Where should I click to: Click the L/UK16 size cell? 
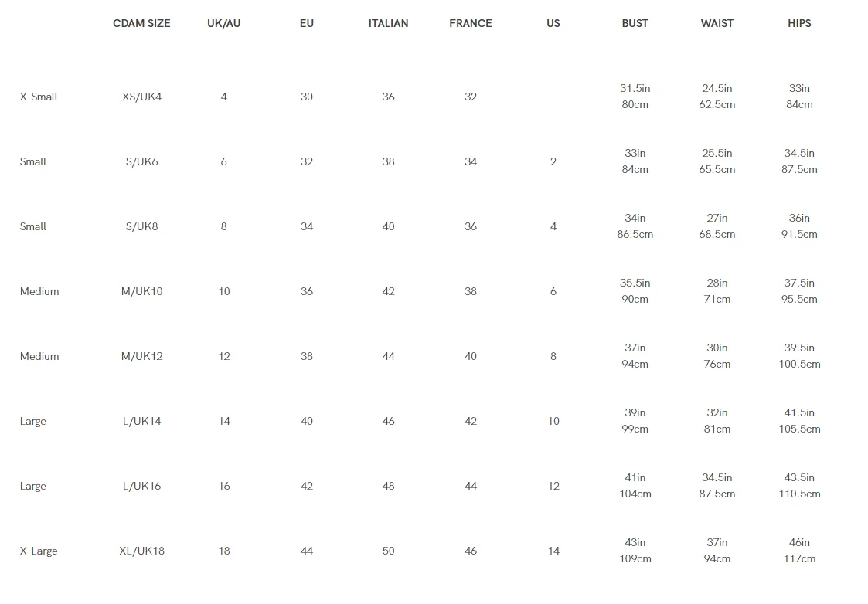tap(142, 486)
